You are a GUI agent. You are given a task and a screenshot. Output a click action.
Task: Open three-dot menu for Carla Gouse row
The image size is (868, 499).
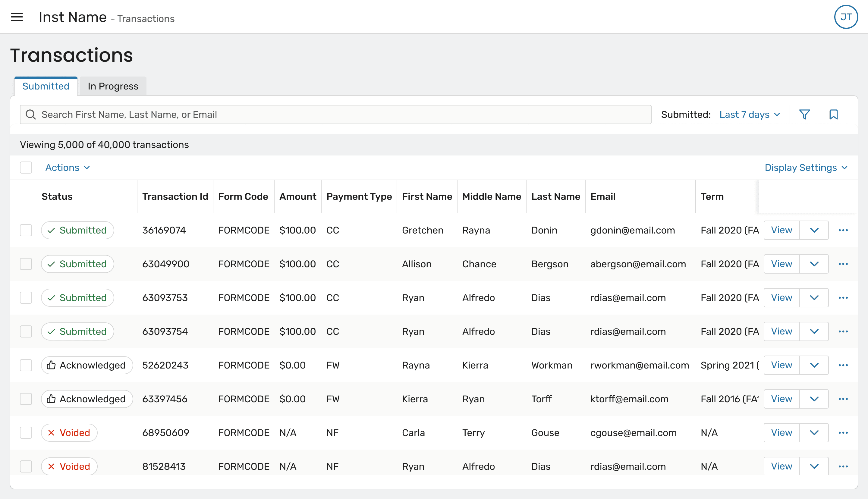click(x=843, y=432)
